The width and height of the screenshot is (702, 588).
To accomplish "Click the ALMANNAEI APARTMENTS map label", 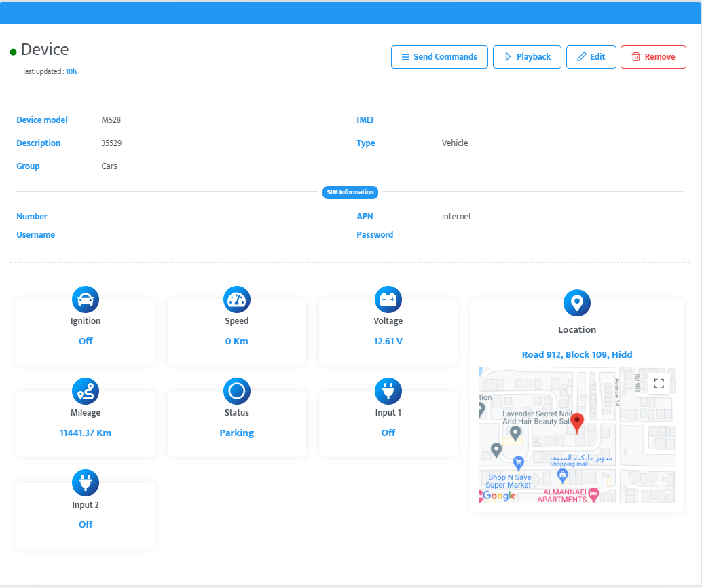I will pos(562,496).
